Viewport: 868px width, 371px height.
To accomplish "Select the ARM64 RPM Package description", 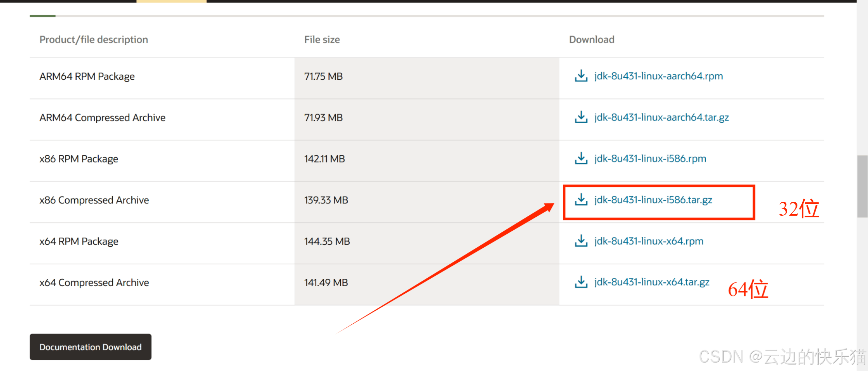I will pos(87,76).
